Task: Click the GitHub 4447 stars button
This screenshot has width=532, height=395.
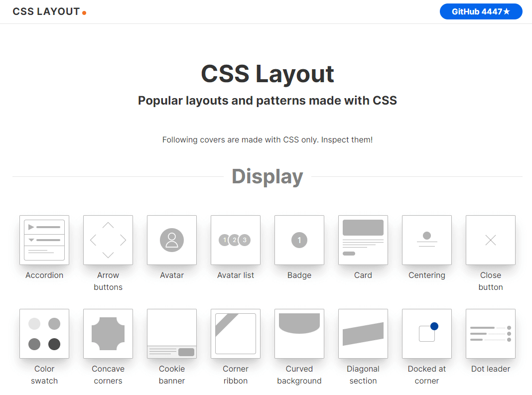Action: coord(481,11)
